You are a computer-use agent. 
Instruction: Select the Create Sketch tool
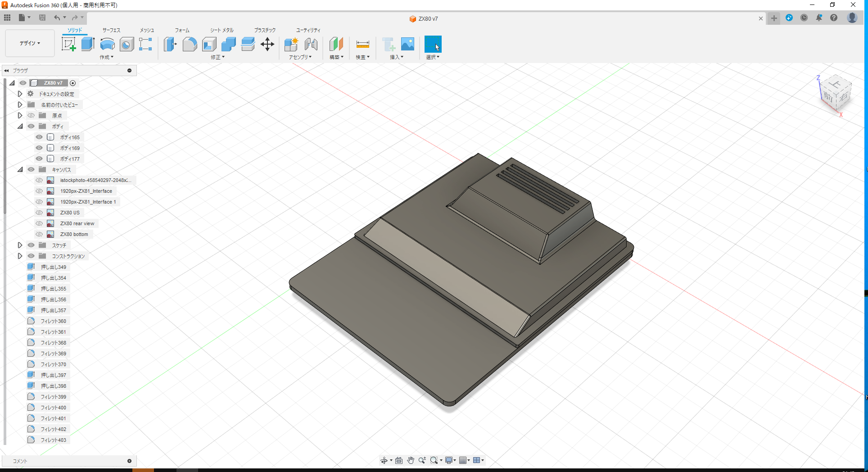coord(68,44)
